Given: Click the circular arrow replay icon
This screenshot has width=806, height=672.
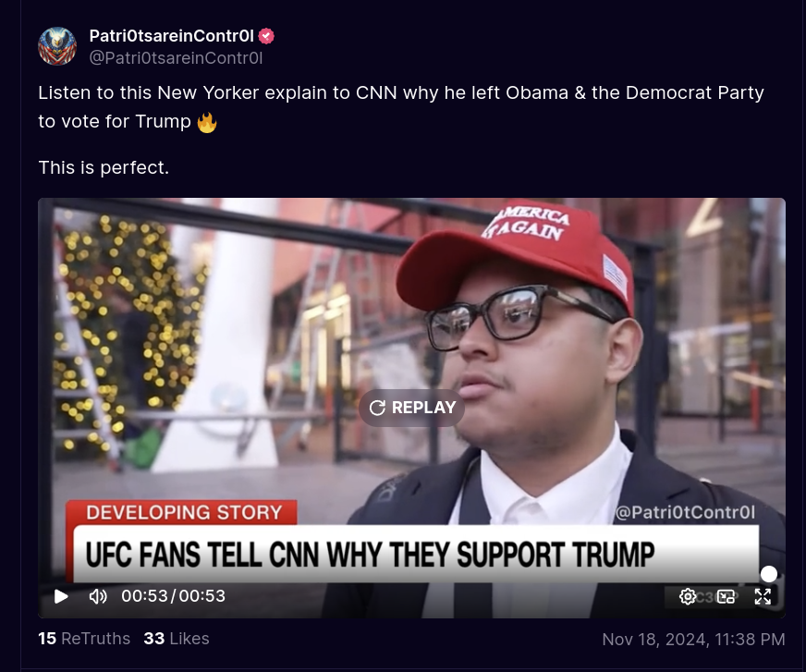Looking at the screenshot, I should [x=377, y=408].
